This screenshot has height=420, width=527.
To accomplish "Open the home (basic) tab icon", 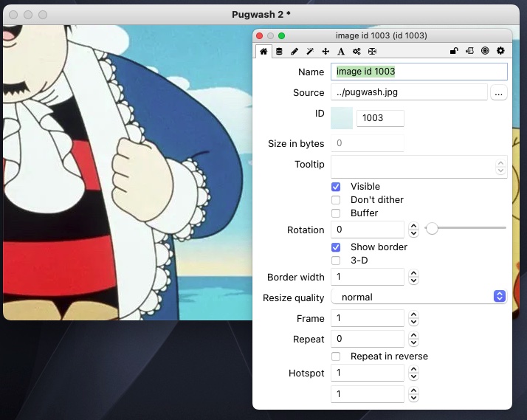I will click(x=263, y=52).
